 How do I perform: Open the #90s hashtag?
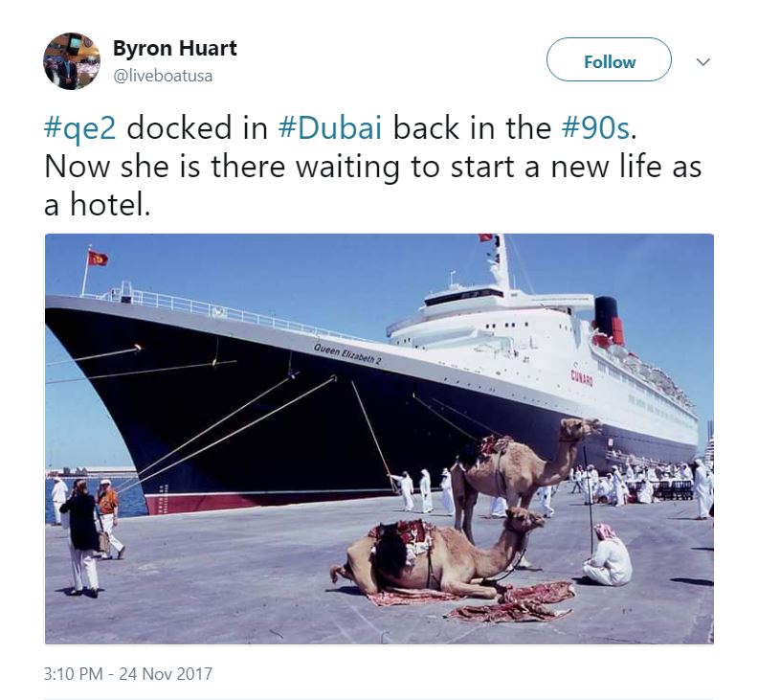point(596,127)
